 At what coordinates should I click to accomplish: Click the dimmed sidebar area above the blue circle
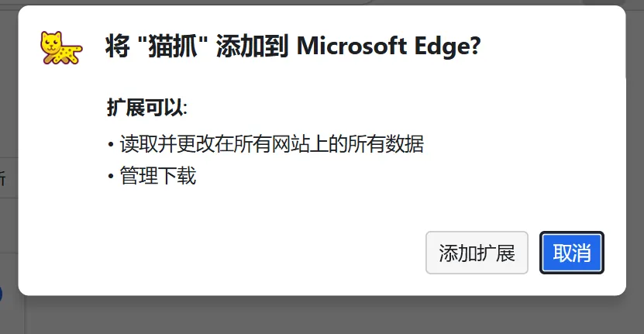9,267
